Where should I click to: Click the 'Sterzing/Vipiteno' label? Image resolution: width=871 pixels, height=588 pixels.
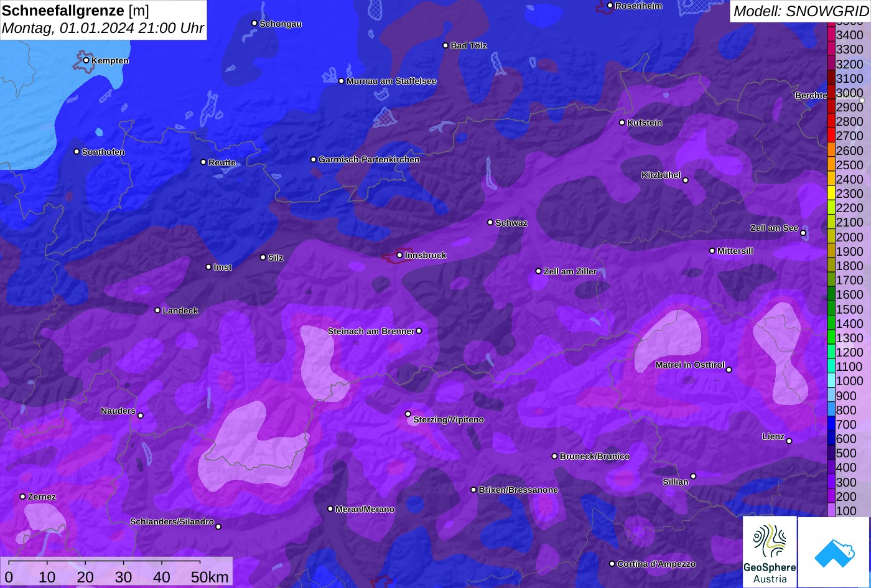pyautogui.click(x=449, y=420)
